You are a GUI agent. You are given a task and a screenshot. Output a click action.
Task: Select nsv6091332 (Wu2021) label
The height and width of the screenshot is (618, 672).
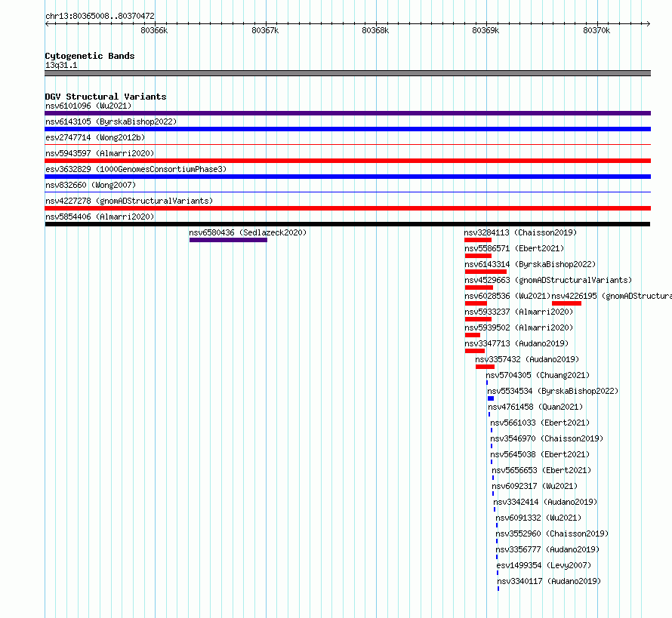538,518
